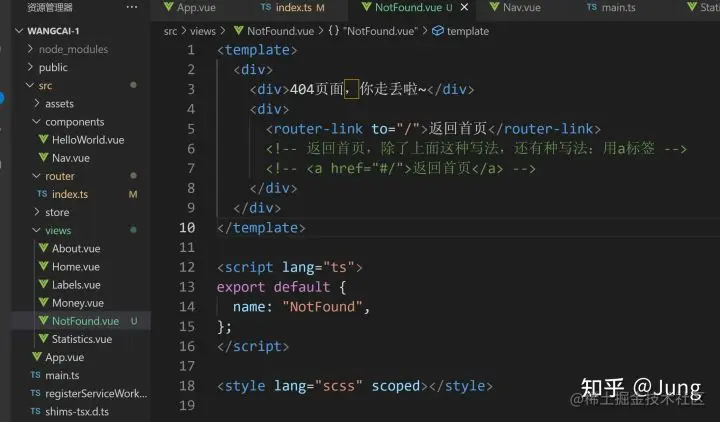Switch to the index.ts tab
The width and height of the screenshot is (720, 422).
pos(292,7)
